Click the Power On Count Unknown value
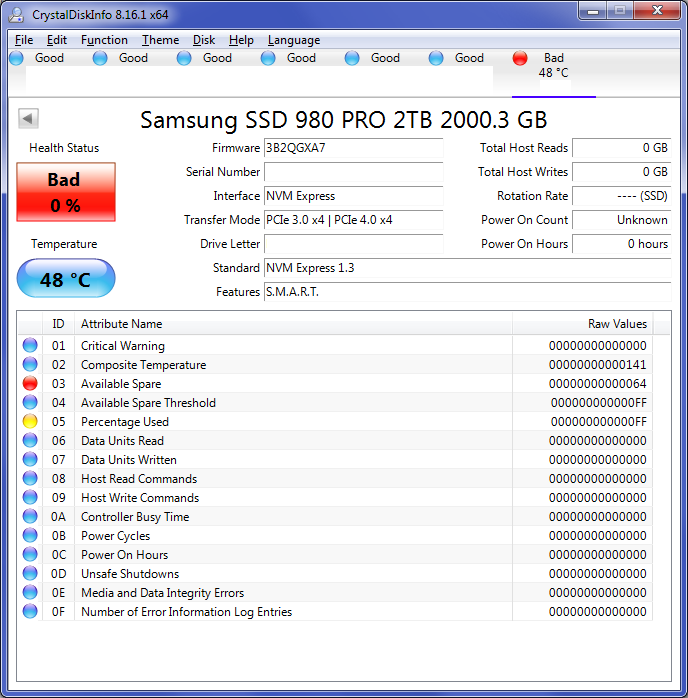Screen dimensions: 688x698 pos(621,220)
